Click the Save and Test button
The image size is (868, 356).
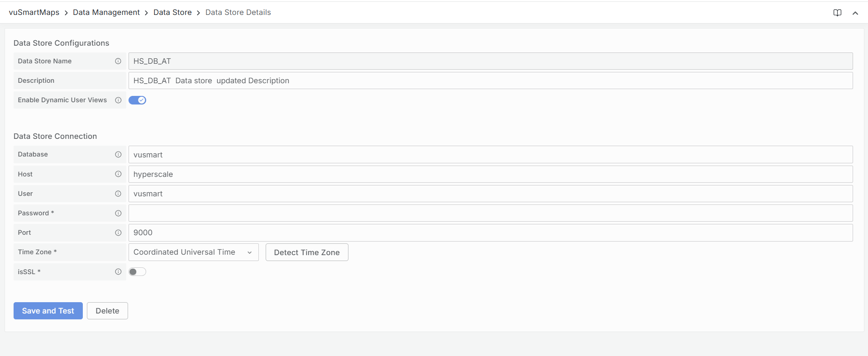pyautogui.click(x=48, y=311)
